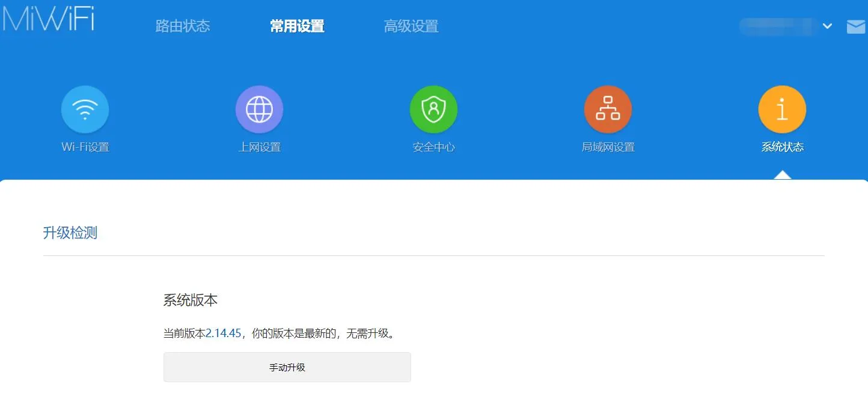Select the 常用设置 tab
The width and height of the screenshot is (868, 396).
pos(297,26)
